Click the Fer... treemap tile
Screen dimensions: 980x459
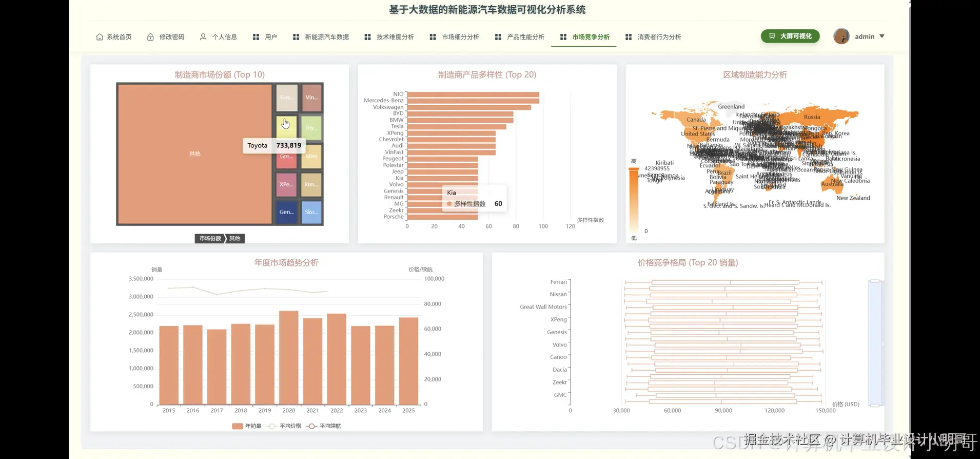(287, 98)
